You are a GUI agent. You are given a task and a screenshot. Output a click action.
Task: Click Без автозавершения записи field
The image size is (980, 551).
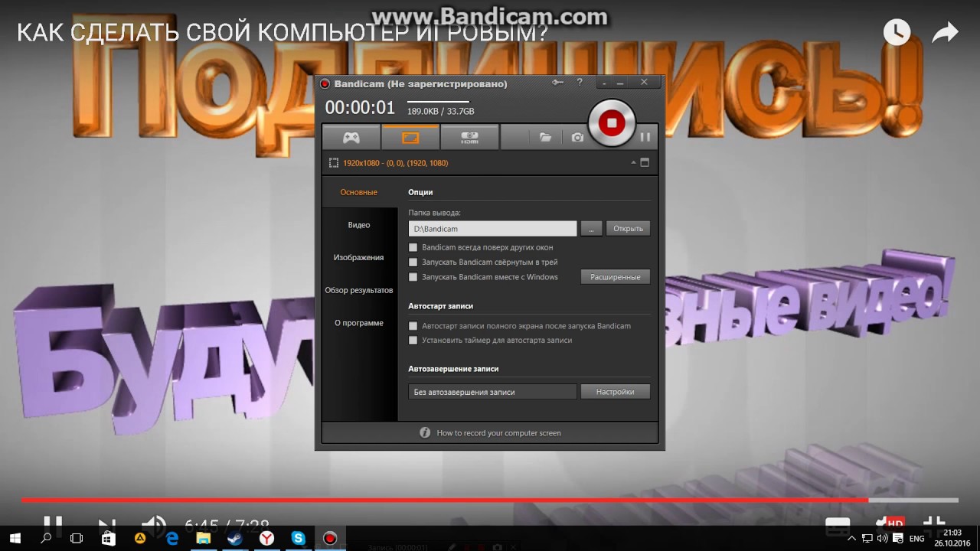[492, 391]
